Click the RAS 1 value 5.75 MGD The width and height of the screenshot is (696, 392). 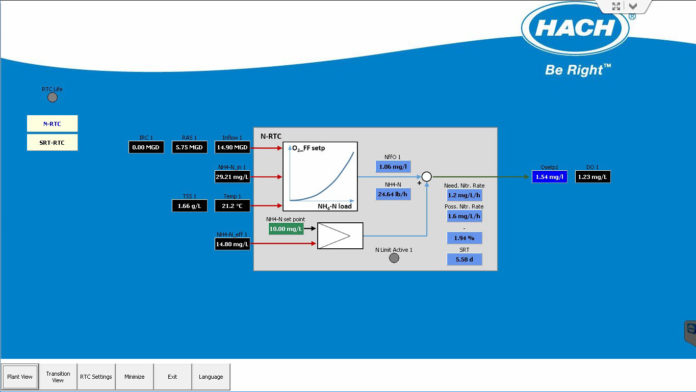[x=190, y=147]
